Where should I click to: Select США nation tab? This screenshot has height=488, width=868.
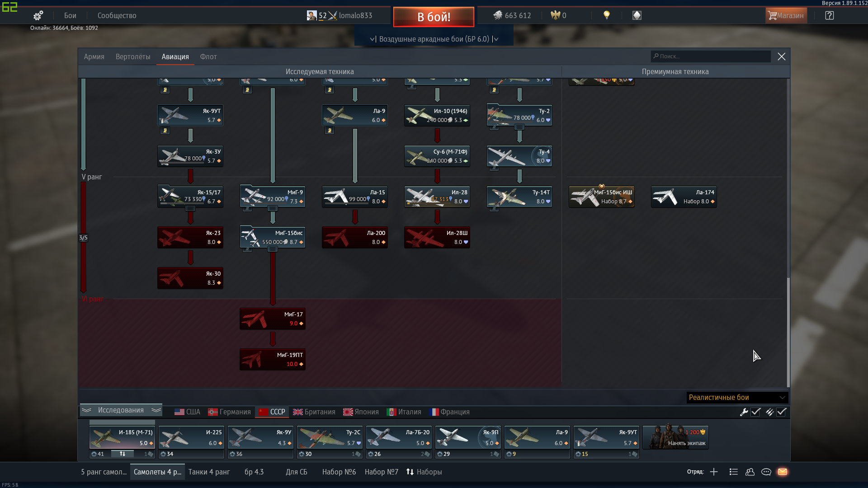tap(187, 412)
